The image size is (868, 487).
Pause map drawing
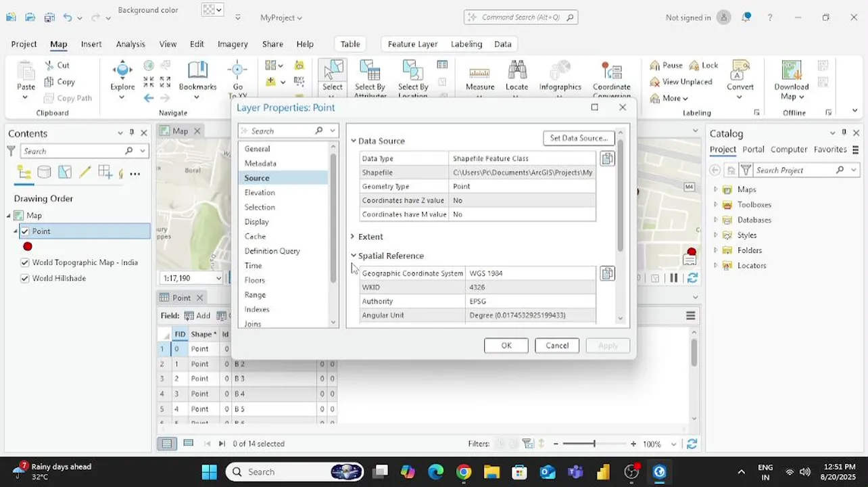(x=673, y=278)
